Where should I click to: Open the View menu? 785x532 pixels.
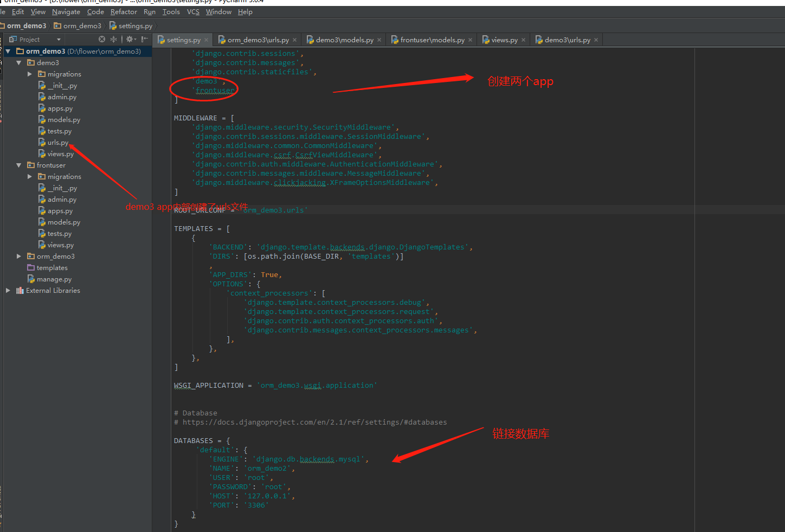click(x=38, y=12)
